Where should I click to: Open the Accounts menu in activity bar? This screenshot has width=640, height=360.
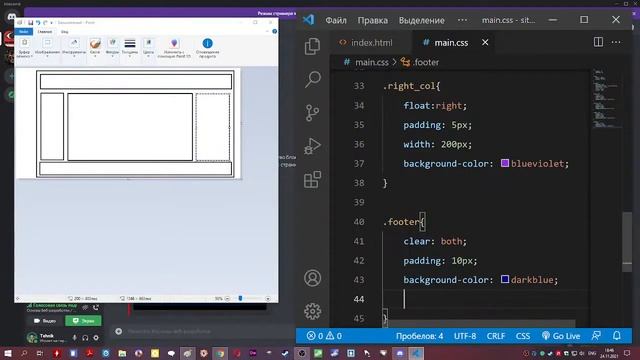point(312,278)
